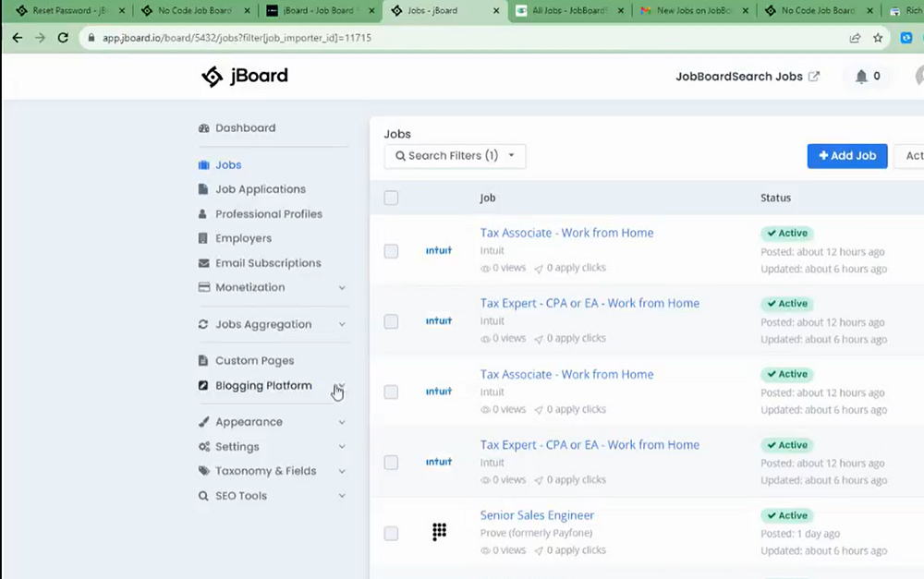Check the first Tax Expert - CPA or EA row
This screenshot has width=924, height=579.
pos(391,321)
